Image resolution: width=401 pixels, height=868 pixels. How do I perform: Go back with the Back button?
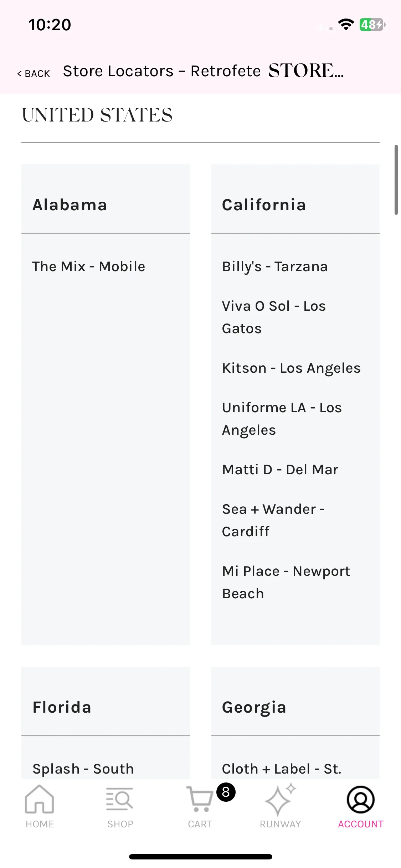34,73
